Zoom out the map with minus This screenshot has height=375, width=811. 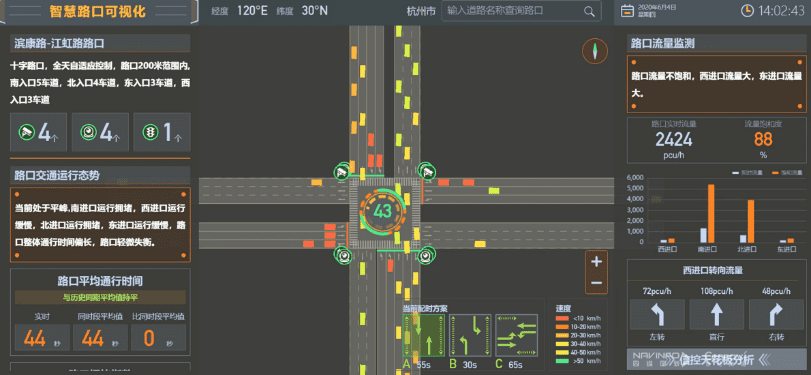coord(596,282)
